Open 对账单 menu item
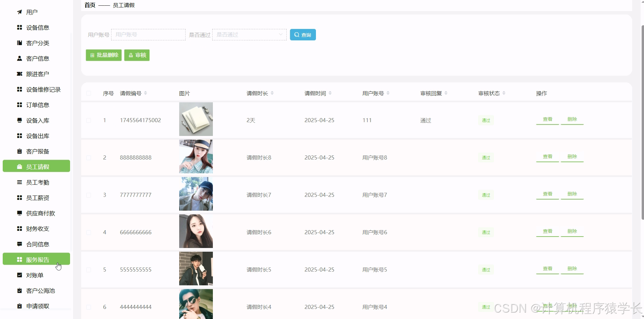Image resolution: width=644 pixels, height=319 pixels. coord(36,275)
